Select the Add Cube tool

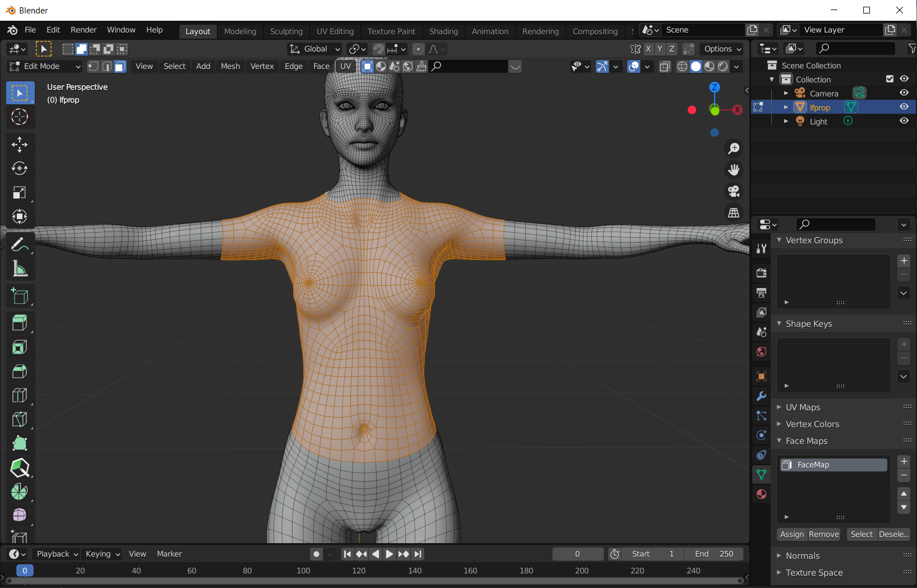tap(20, 296)
